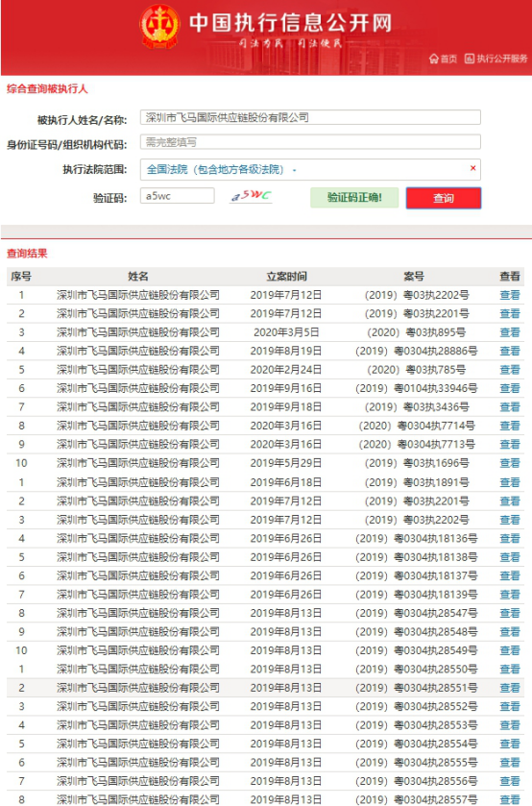Viewport: 532px width, 806px height.
Task: View details for case 粤03执895号
Action: click(510, 332)
